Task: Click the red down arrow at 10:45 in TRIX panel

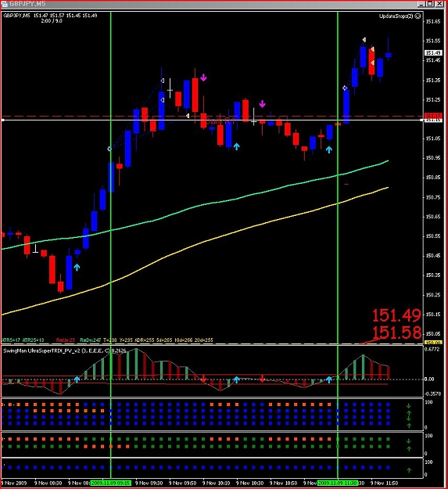Action: (x=263, y=379)
